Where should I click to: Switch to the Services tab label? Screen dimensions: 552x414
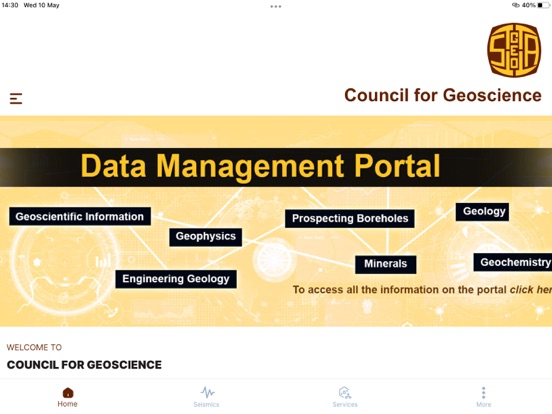[x=345, y=404]
